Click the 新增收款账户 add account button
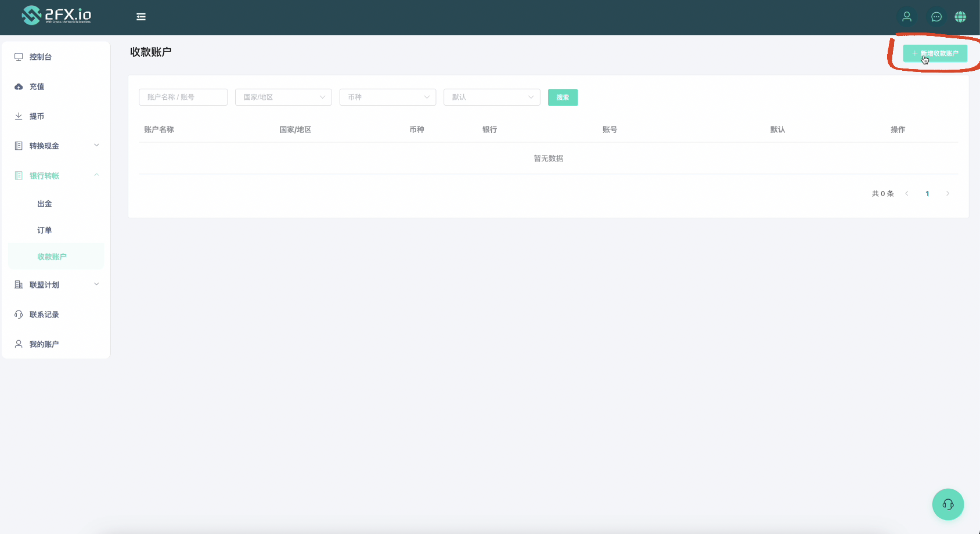The image size is (980, 534). [x=935, y=53]
